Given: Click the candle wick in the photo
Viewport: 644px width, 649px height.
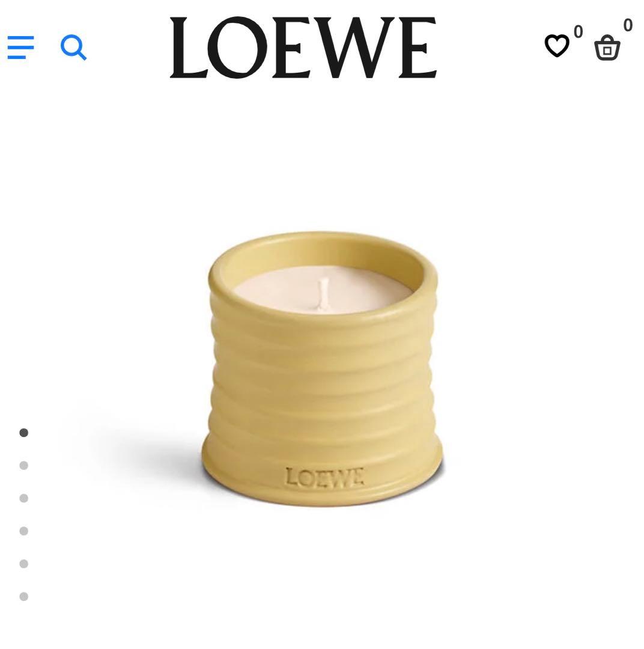Looking at the screenshot, I should coord(323,294).
